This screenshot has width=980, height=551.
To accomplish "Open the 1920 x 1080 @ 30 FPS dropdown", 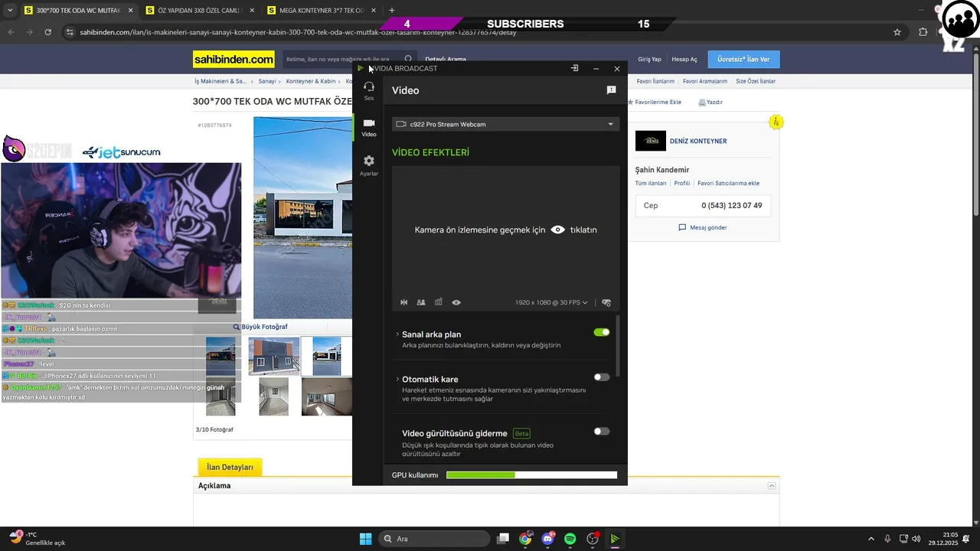I will [x=551, y=302].
